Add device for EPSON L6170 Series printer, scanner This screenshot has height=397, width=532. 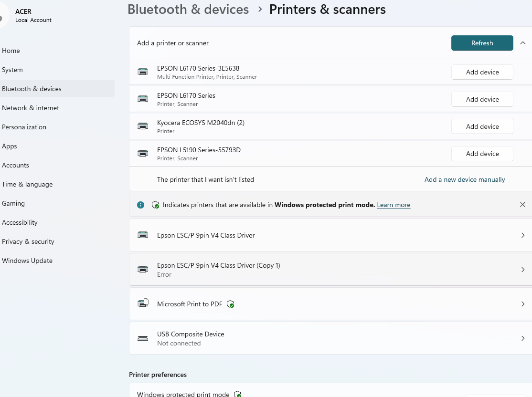[482, 99]
